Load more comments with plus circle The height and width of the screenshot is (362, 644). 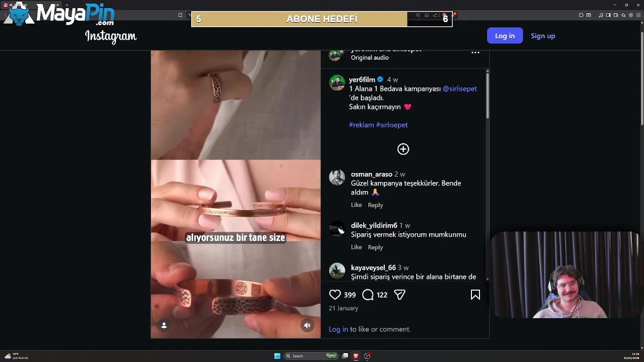pos(403,149)
